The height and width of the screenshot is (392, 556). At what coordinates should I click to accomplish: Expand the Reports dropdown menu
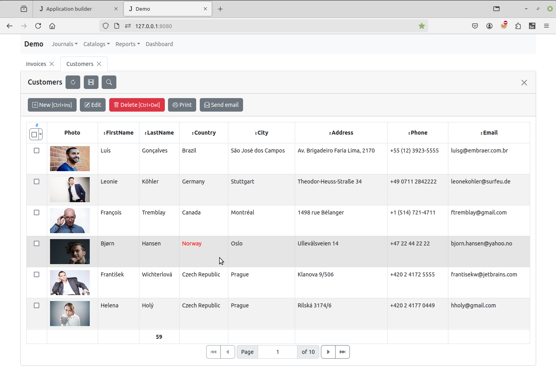(127, 44)
